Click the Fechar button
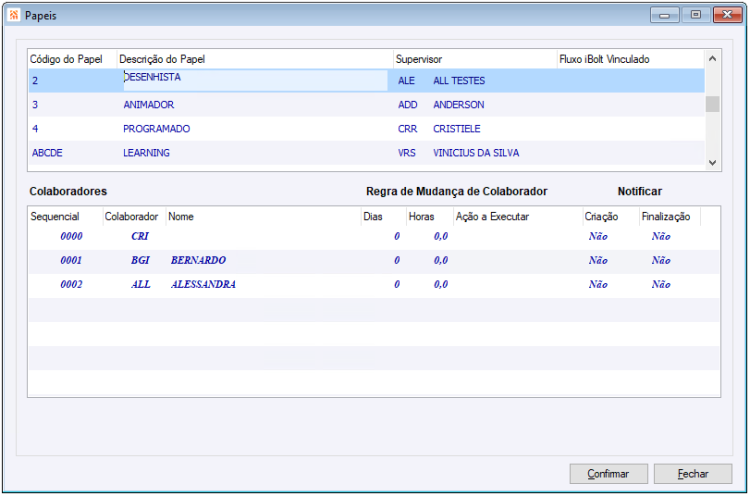750x496 pixels. point(693,474)
